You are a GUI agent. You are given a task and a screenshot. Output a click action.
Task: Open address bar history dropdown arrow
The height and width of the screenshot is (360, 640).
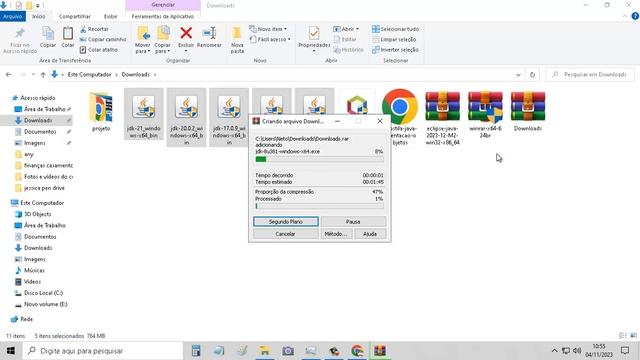[x=518, y=75]
